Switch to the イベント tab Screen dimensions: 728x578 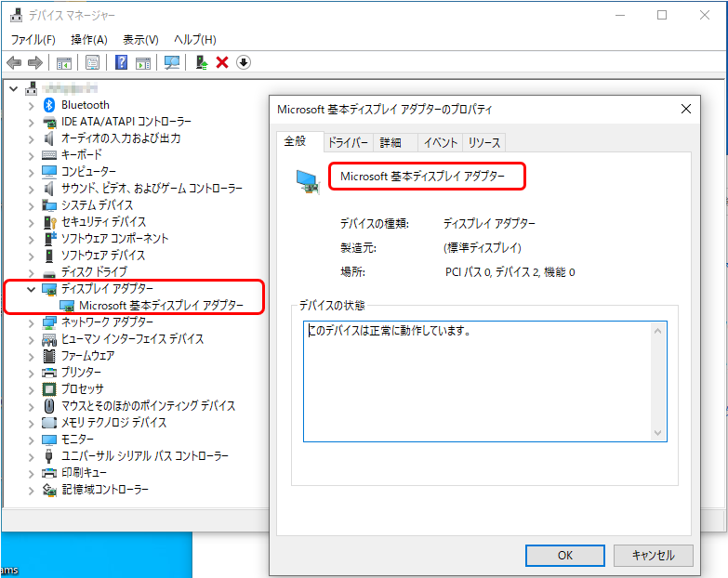pos(440,143)
